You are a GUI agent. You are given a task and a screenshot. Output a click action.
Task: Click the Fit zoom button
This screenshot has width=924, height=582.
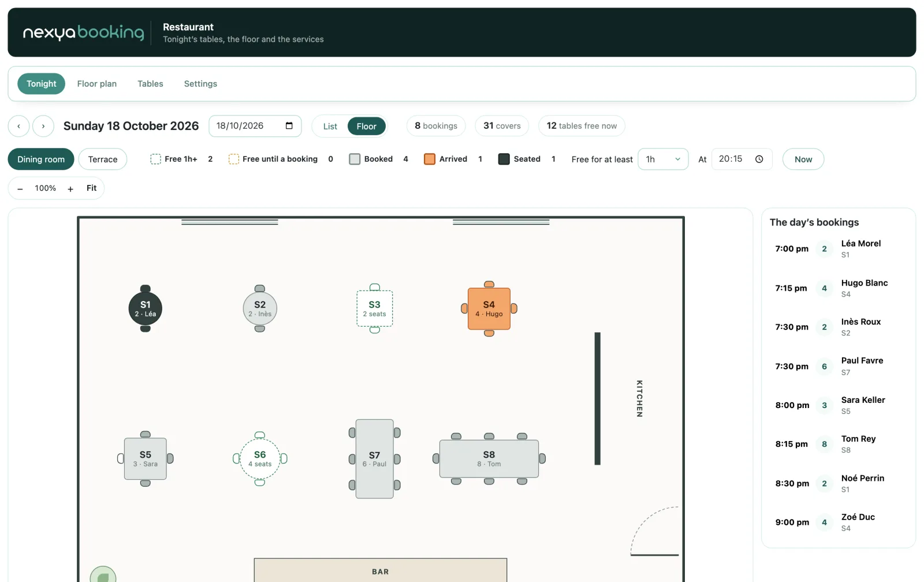click(x=92, y=188)
